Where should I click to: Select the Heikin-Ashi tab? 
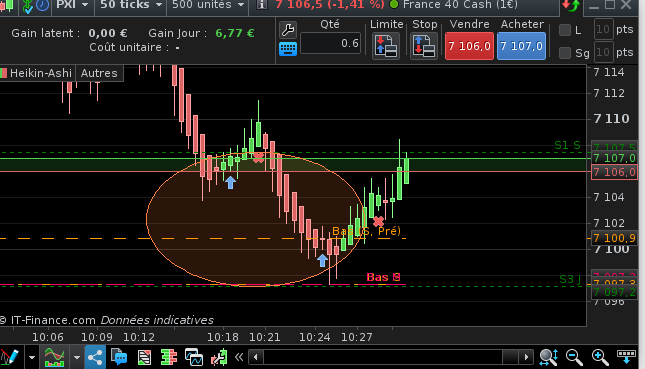pos(37,73)
